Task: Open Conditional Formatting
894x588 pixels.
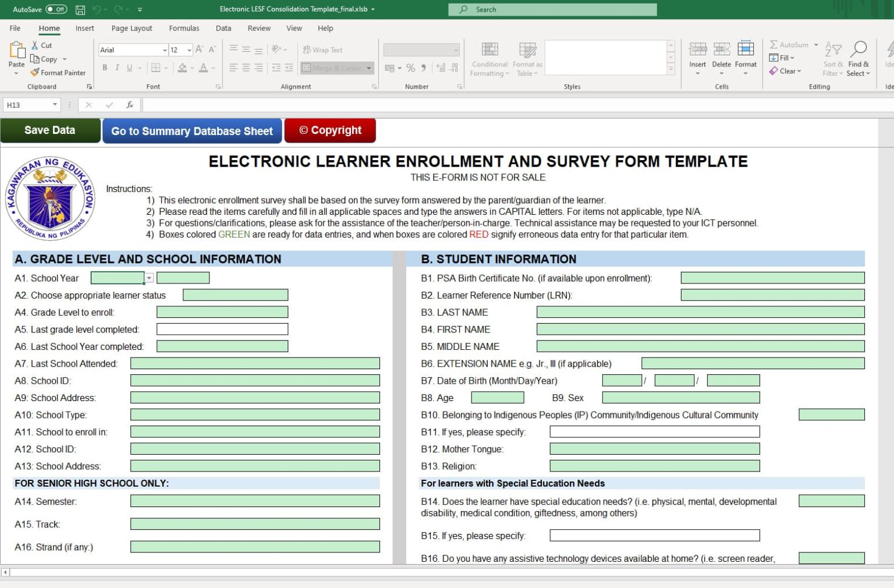Action: tap(489, 56)
